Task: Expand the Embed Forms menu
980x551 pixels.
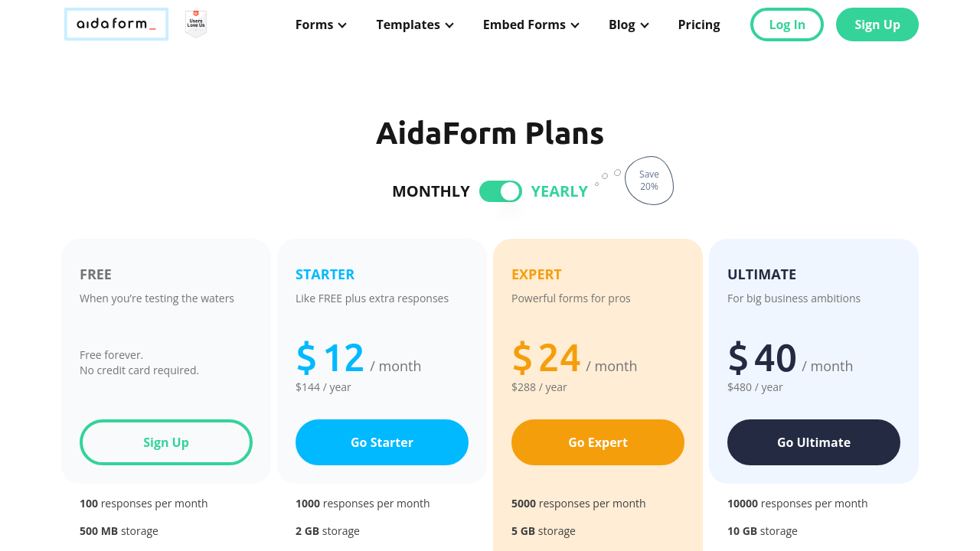Action: 531,24
